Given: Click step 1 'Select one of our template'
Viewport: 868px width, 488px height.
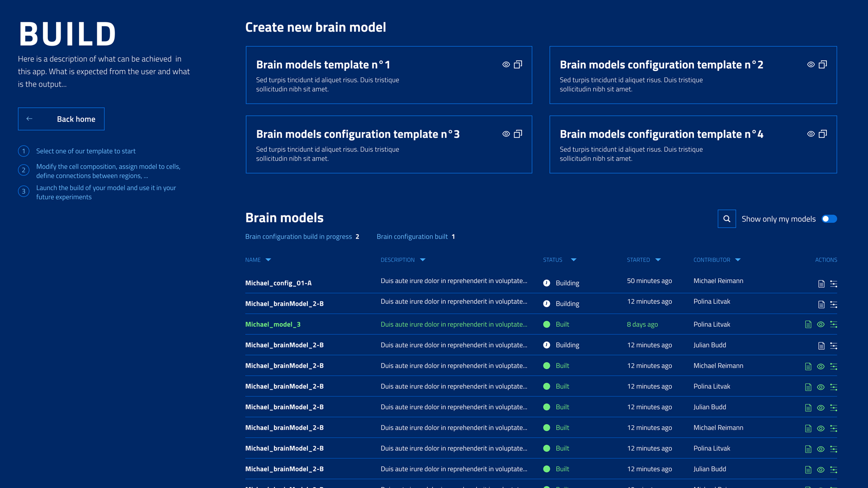Looking at the screenshot, I should [x=86, y=151].
